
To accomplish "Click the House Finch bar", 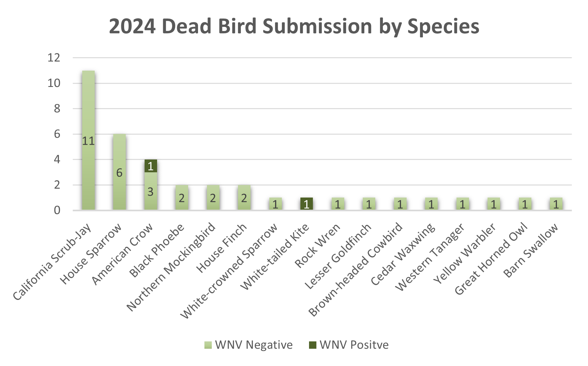I will [244, 198].
